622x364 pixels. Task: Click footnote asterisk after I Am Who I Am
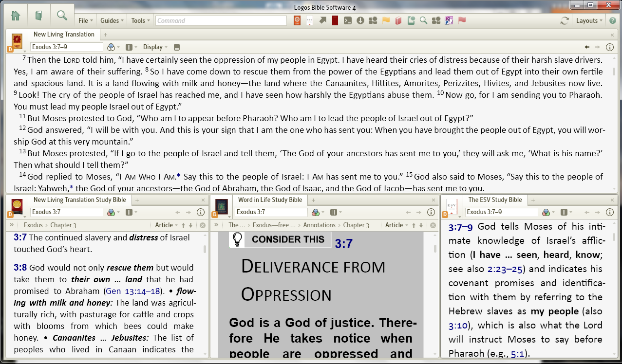(x=179, y=175)
